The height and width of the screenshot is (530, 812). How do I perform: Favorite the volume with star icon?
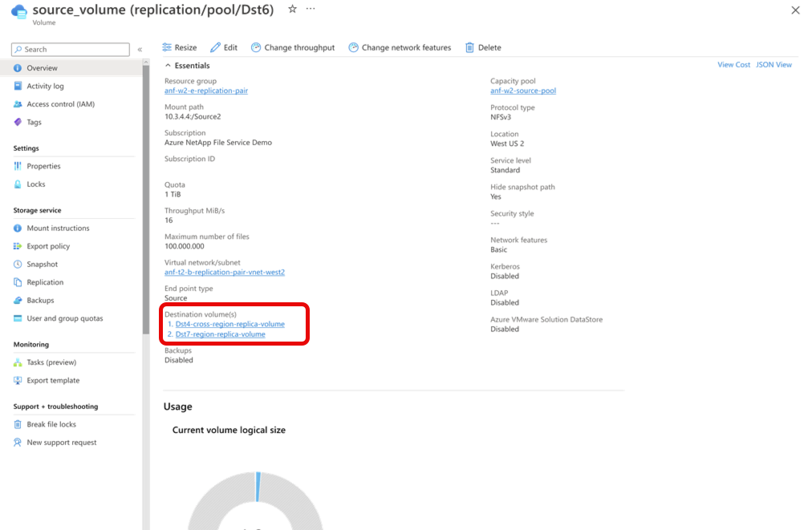pos(293,9)
